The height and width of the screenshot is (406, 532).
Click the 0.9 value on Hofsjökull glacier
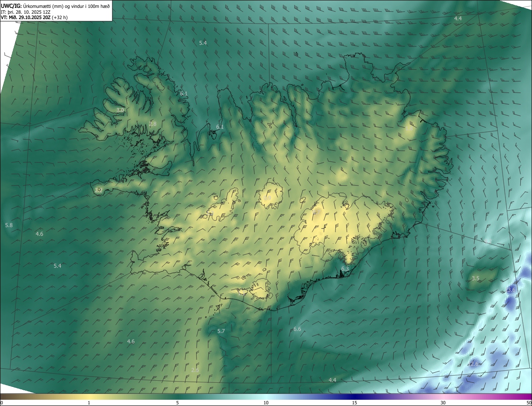coord(267,198)
